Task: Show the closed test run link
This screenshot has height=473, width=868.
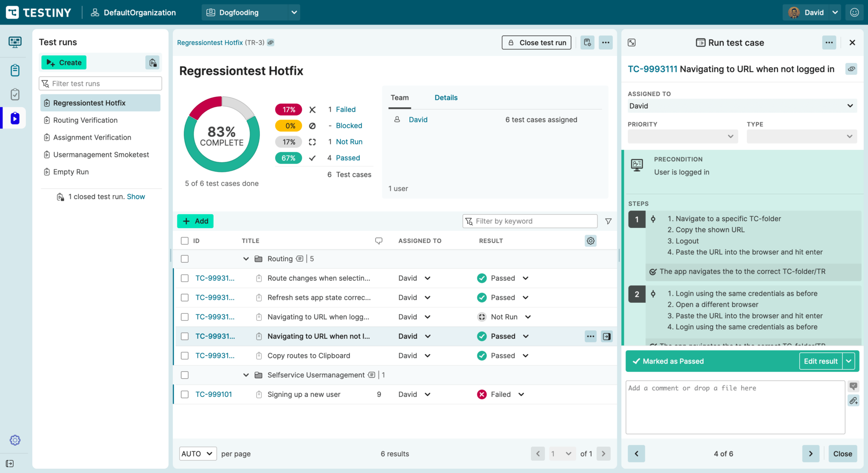Action: [x=136, y=196]
